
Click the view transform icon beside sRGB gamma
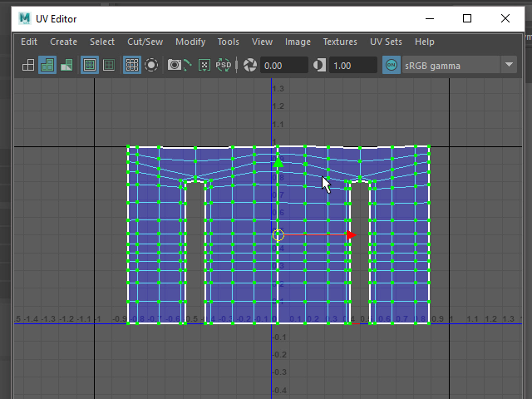(392, 65)
